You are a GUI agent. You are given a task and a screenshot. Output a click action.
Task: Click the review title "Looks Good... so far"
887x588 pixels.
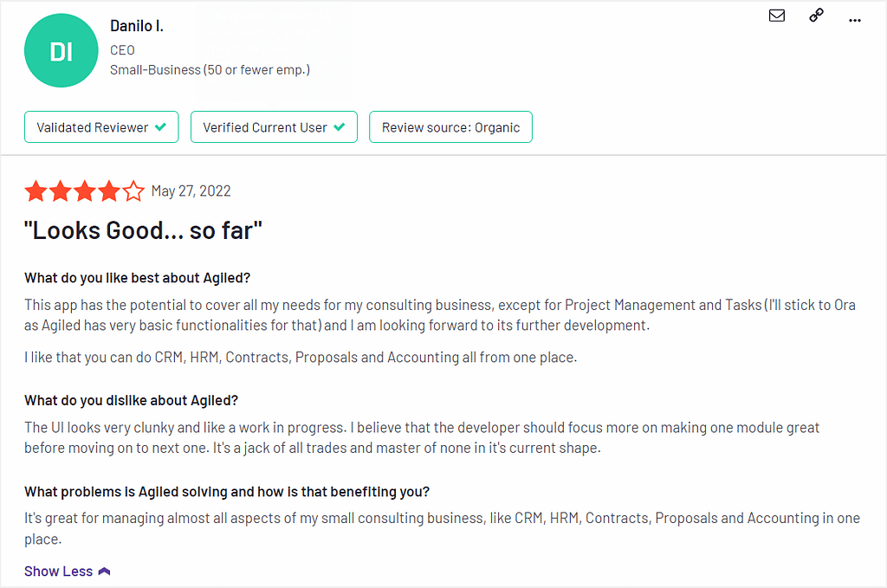point(143,230)
